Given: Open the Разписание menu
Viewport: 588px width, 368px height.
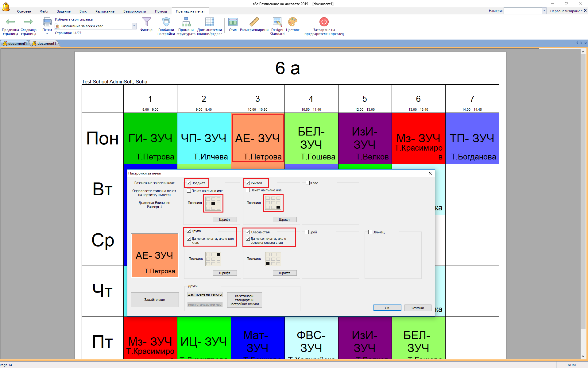Looking at the screenshot, I should click(105, 11).
